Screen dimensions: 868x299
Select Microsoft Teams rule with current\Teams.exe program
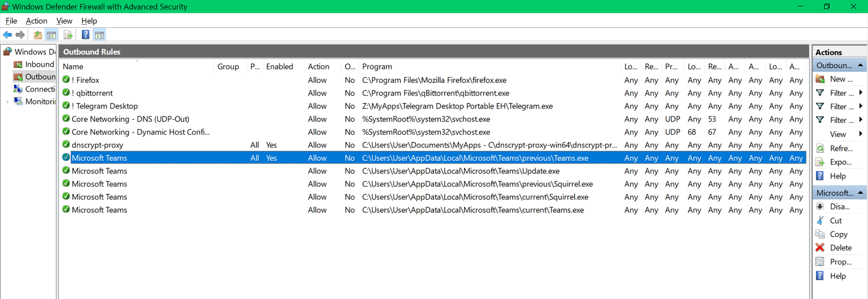click(x=433, y=210)
